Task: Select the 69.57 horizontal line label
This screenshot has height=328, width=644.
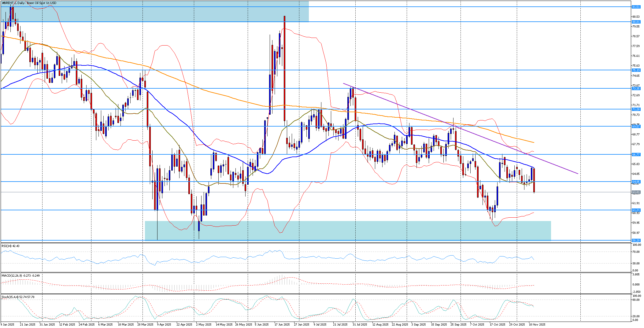Action: pos(636,126)
